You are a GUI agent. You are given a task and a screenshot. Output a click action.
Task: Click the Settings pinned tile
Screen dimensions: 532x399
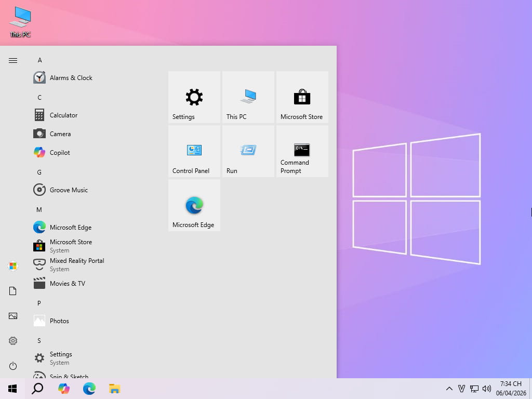tap(194, 97)
